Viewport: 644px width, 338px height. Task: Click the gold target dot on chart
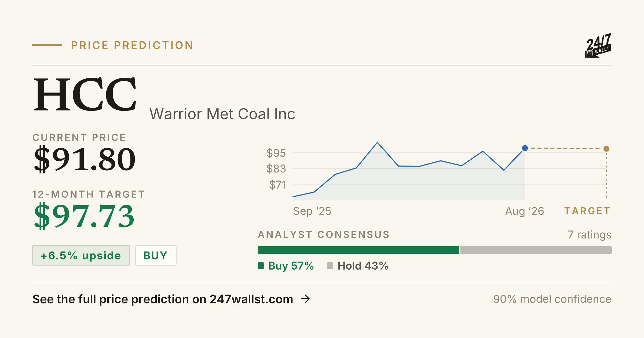click(x=606, y=149)
